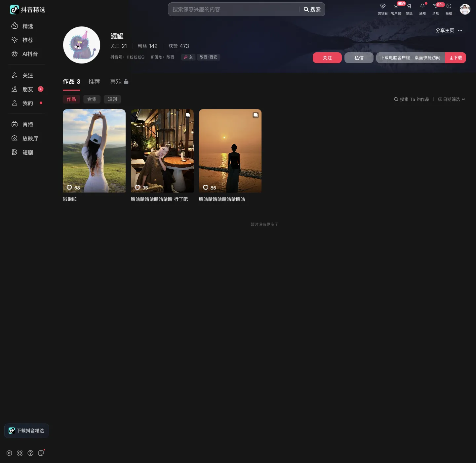The height and width of the screenshot is (463, 476).
Task: Click the 陕西·西安 location tag
Action: point(208,57)
